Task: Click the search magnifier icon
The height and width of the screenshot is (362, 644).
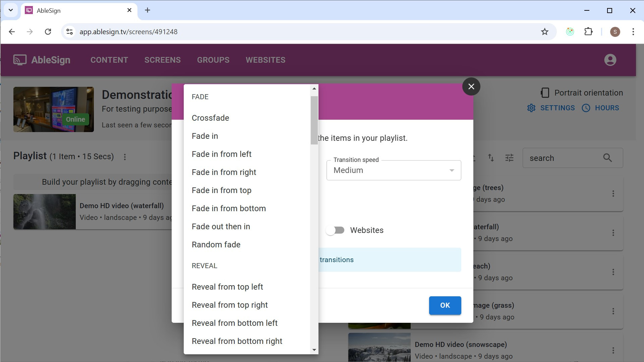Action: tap(607, 158)
